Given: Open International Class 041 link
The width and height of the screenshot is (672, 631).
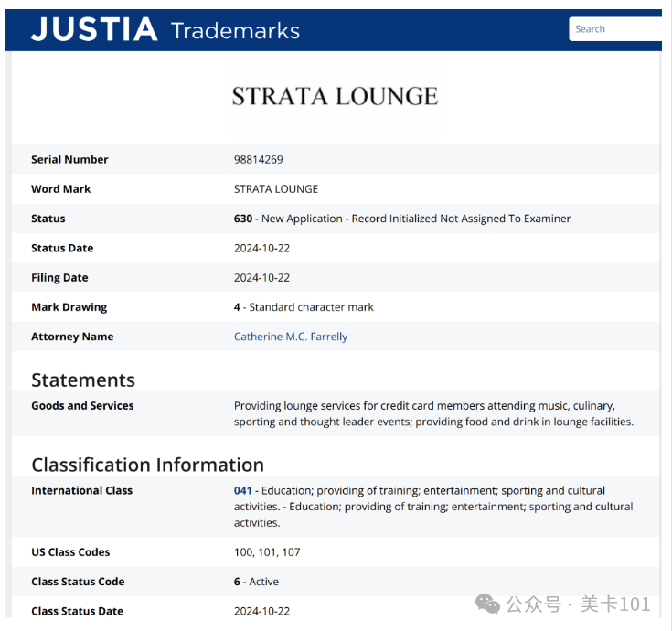Looking at the screenshot, I should point(242,490).
